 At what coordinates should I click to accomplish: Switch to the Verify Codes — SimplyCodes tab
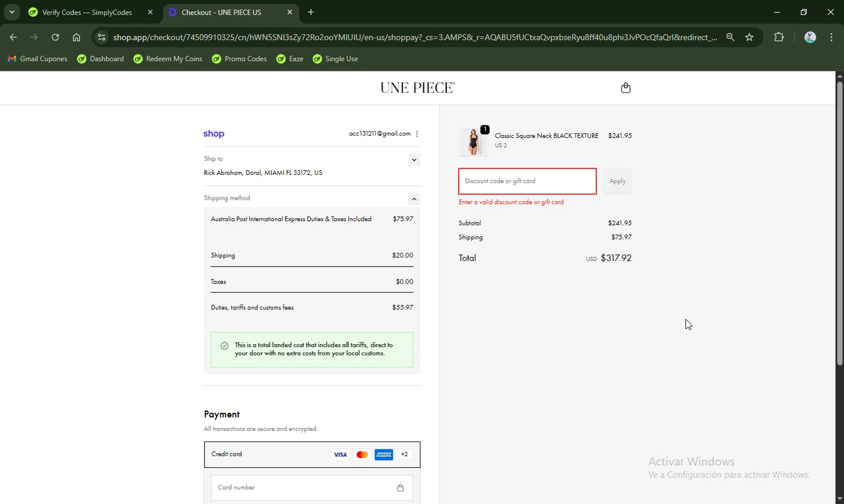(x=87, y=12)
